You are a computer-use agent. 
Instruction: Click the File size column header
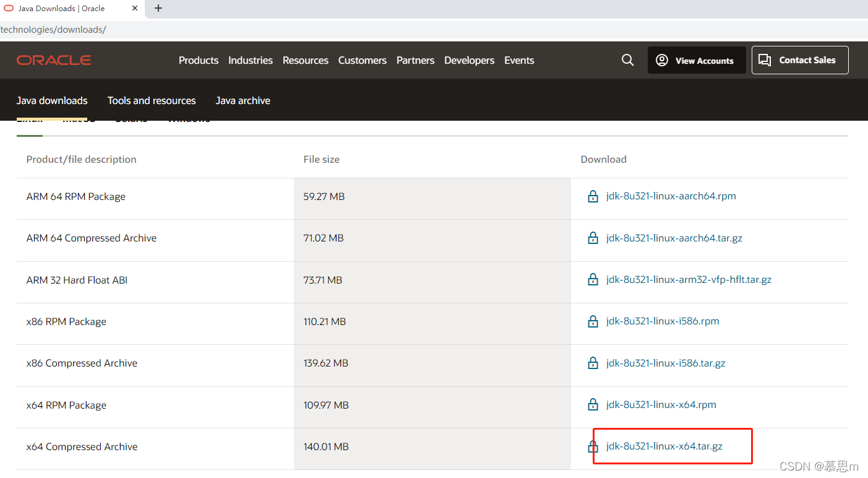(x=322, y=159)
